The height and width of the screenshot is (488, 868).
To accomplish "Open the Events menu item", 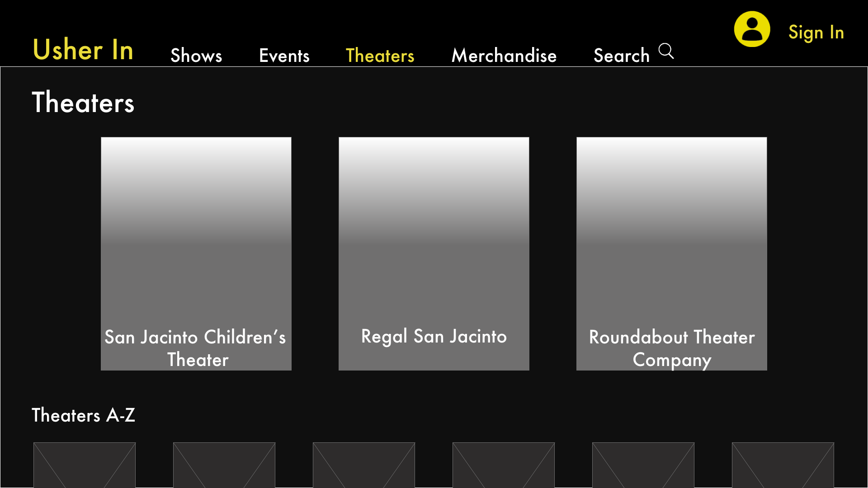I will click(x=284, y=56).
